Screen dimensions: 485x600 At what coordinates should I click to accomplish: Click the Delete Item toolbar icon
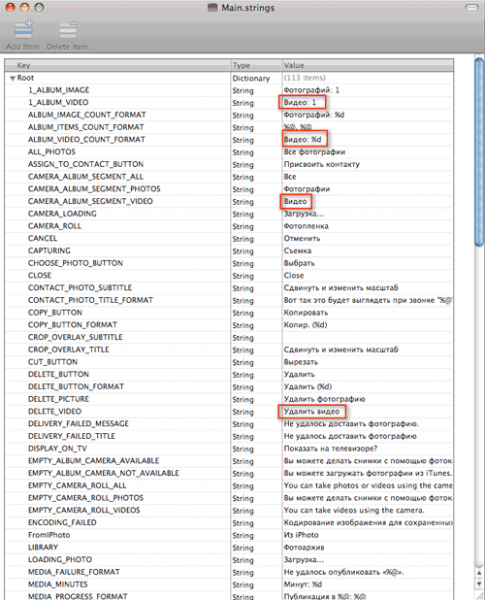pyautogui.click(x=68, y=30)
